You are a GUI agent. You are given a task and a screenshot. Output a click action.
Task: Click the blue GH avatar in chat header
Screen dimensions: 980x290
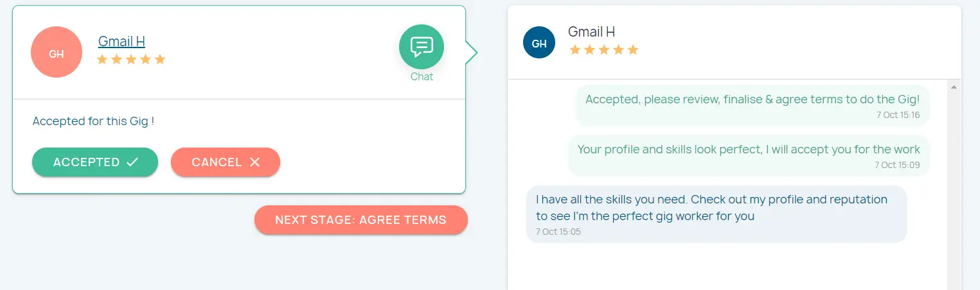pos(539,43)
